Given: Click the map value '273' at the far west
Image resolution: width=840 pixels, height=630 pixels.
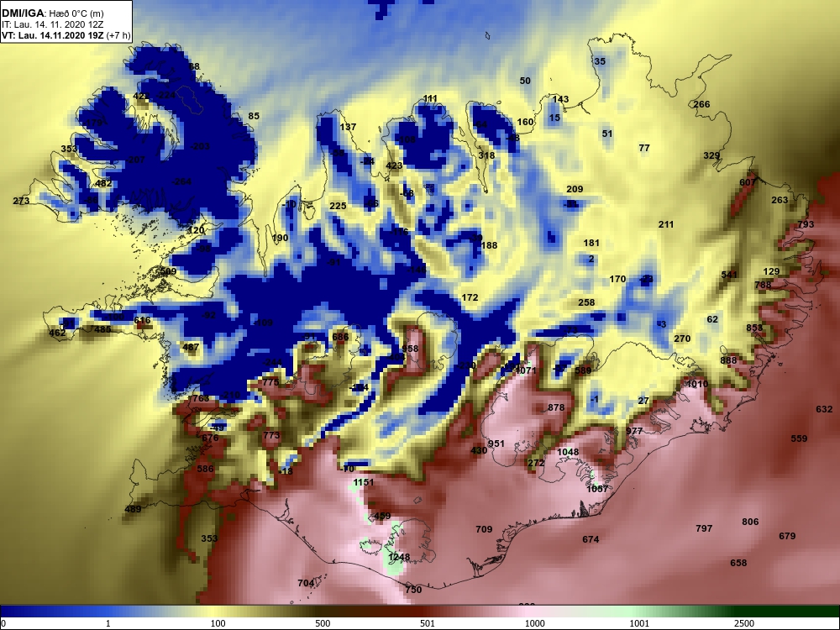Looking at the screenshot, I should [21, 201].
